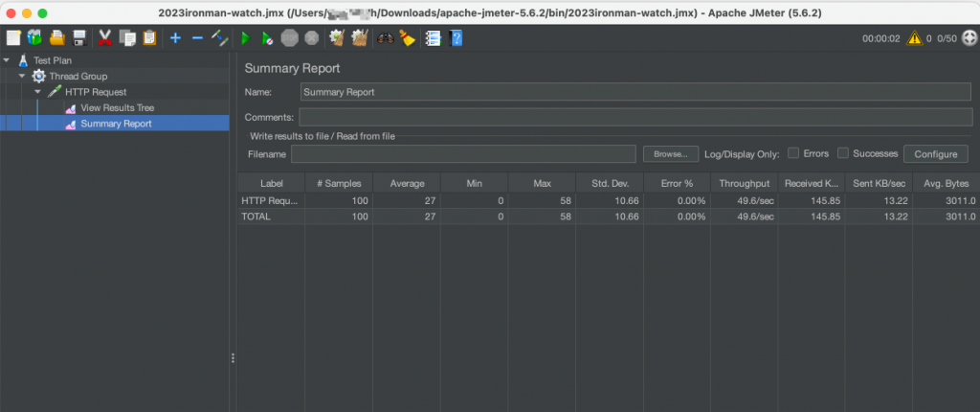Sort by # Samples column header
This screenshot has width=980, height=412.
click(x=339, y=183)
